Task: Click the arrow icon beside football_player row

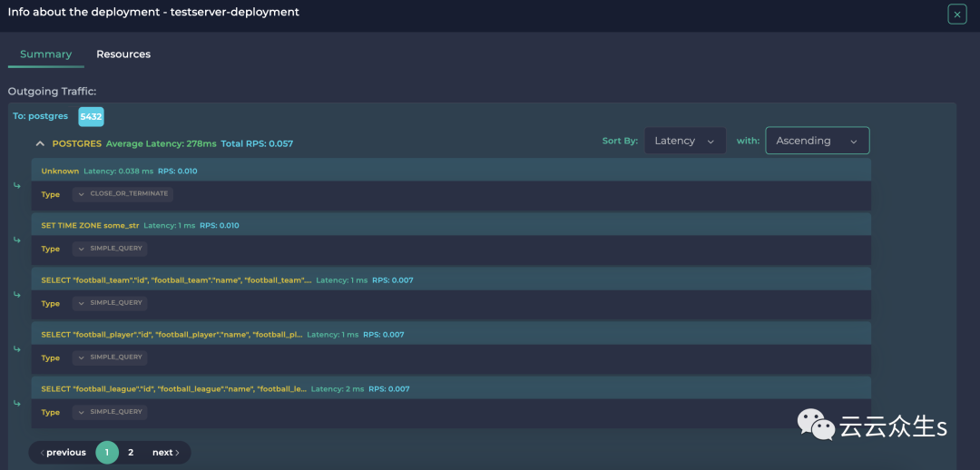Action: pyautogui.click(x=17, y=348)
